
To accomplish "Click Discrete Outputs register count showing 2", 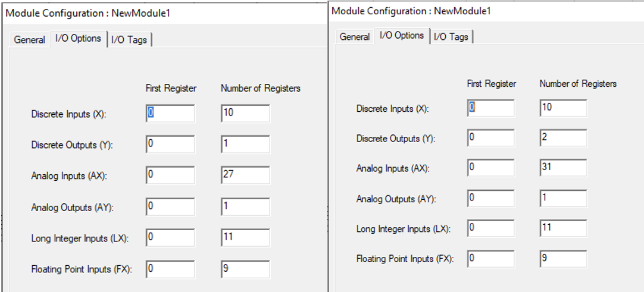I will (x=563, y=139).
